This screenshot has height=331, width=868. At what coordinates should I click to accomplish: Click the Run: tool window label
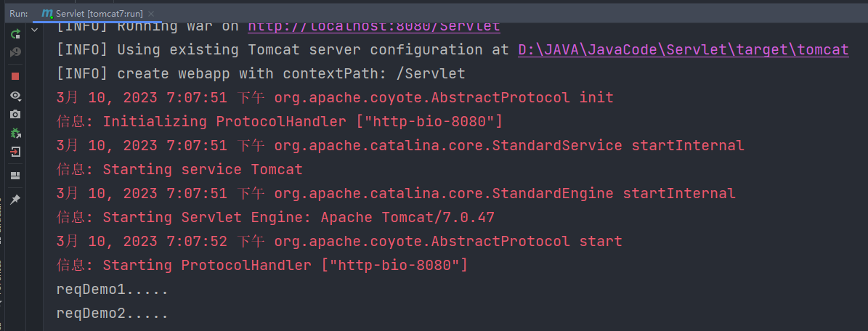(19, 14)
